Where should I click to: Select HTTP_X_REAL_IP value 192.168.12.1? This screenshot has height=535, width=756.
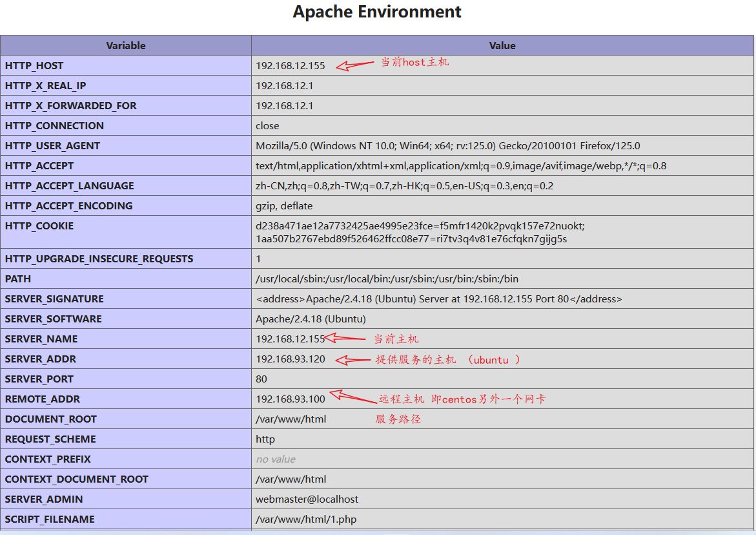pos(285,85)
